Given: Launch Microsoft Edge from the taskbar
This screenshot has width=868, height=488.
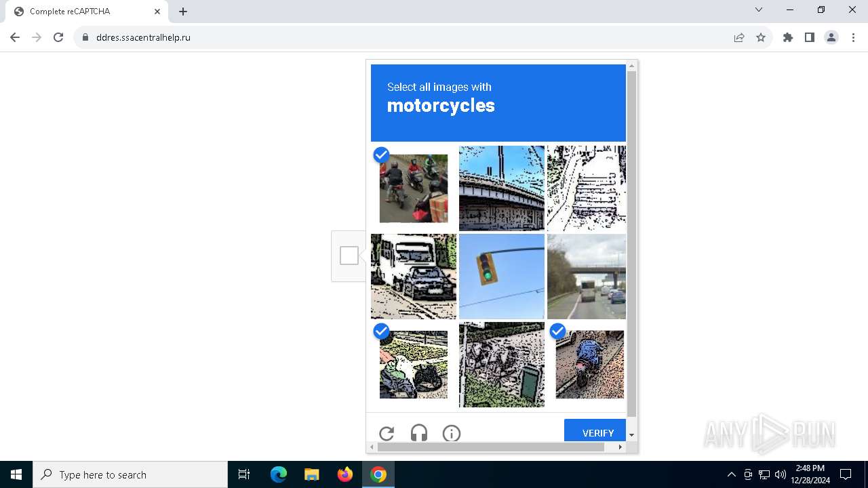Looking at the screenshot, I should tap(279, 474).
